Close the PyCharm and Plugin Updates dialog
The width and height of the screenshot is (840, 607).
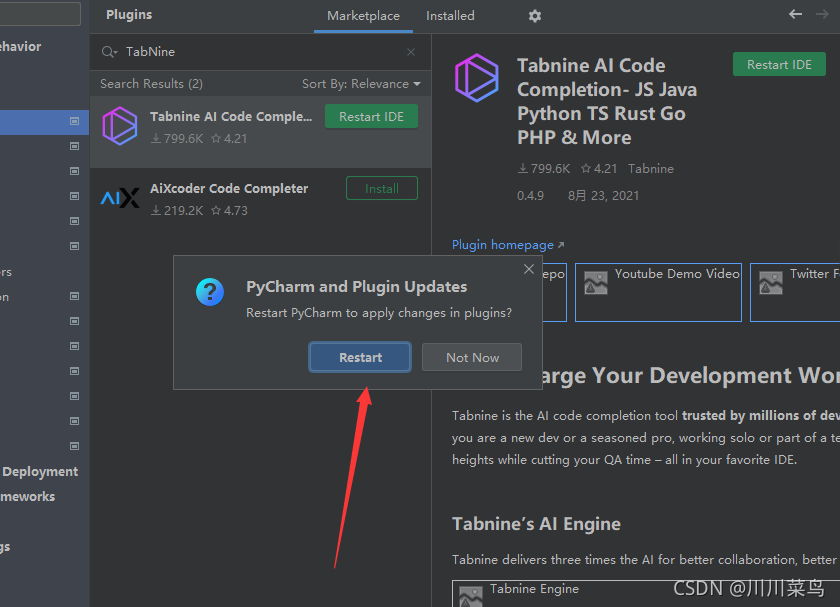(529, 269)
